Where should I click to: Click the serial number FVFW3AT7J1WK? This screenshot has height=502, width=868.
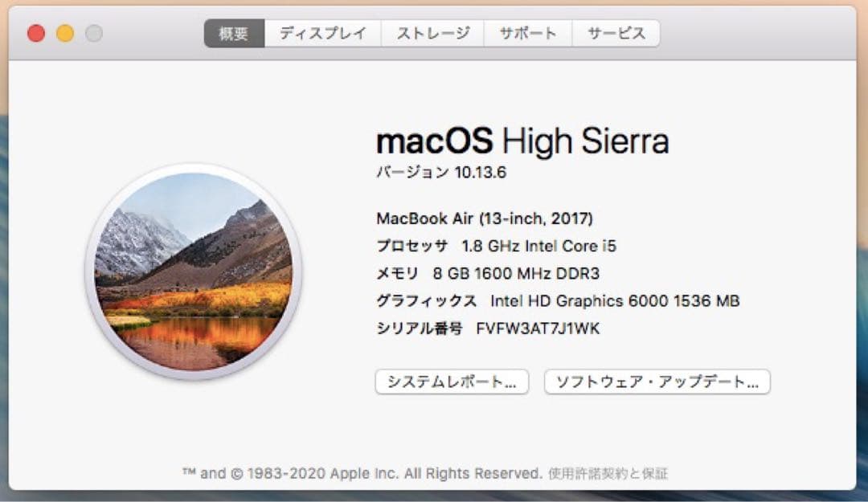(x=538, y=329)
